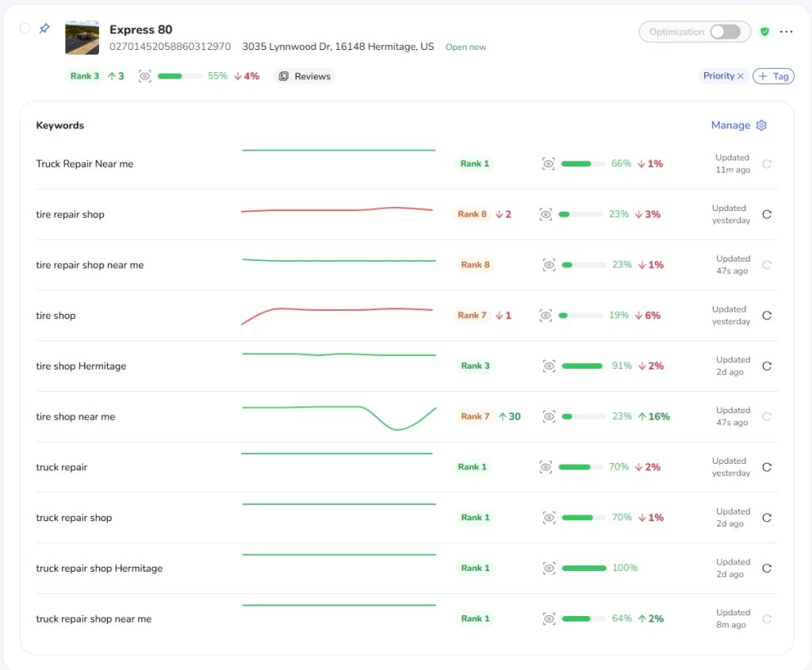Click the Open now status text
Image resolution: width=812 pixels, height=670 pixels.
click(x=465, y=47)
